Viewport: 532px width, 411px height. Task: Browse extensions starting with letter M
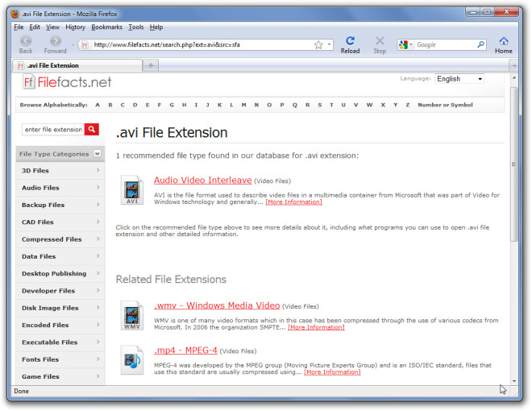click(x=243, y=105)
